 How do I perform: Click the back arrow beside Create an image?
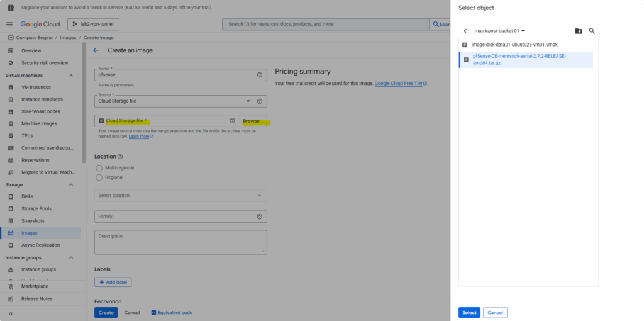coord(96,50)
